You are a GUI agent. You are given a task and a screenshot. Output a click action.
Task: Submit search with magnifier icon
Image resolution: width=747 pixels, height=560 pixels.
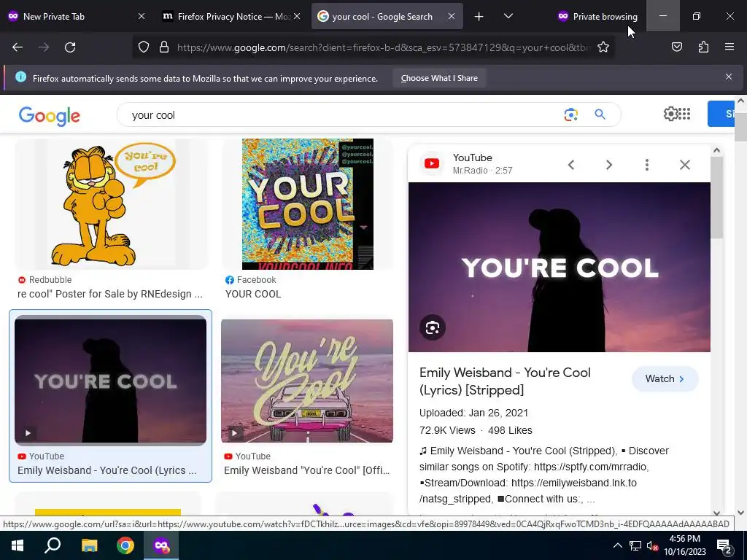tap(600, 114)
